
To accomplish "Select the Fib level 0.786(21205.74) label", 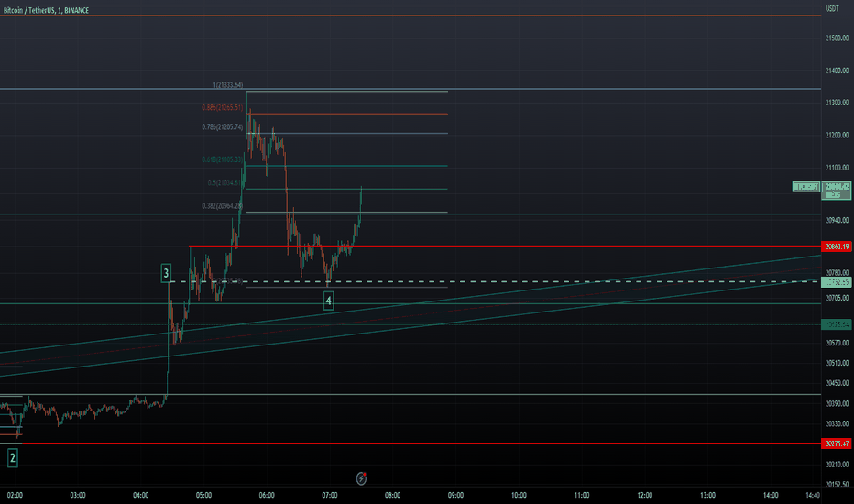I will click(223, 127).
